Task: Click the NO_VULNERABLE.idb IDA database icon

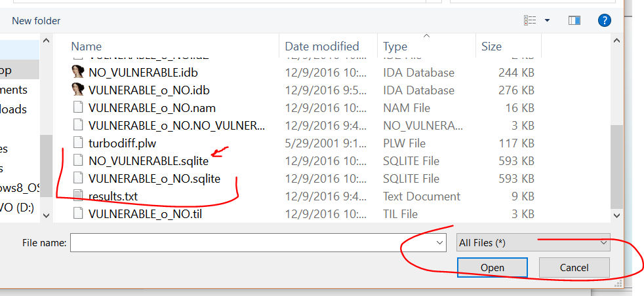Action: pos(79,73)
